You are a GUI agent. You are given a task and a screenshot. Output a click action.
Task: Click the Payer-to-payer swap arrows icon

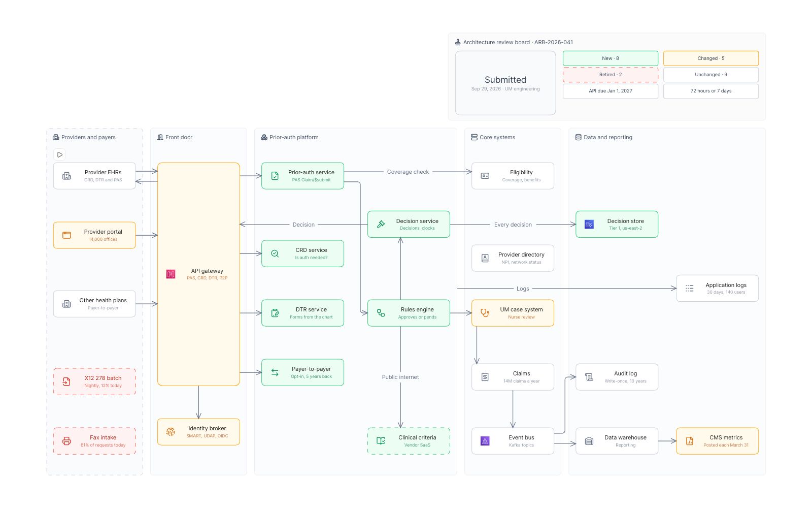tap(275, 372)
